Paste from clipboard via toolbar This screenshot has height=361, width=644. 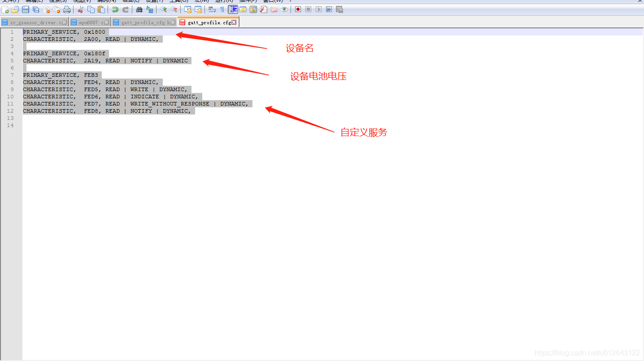[x=101, y=9]
